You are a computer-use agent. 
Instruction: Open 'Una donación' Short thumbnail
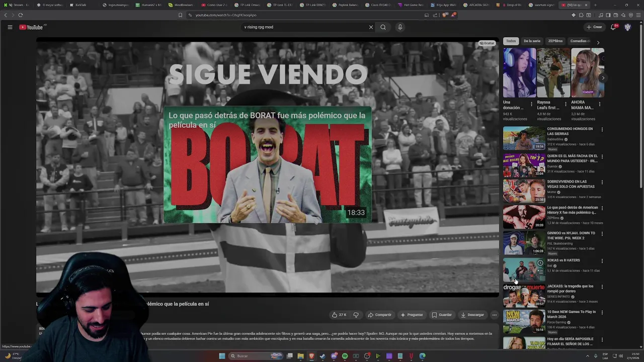coord(520,73)
